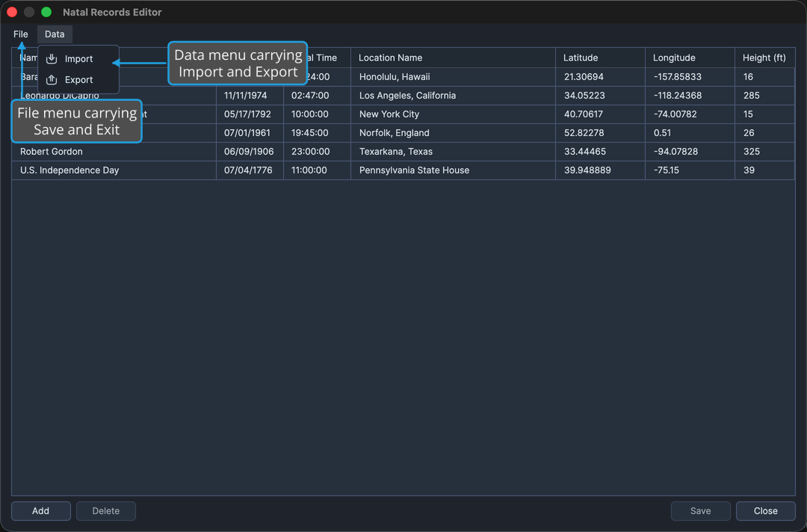
Task: Choose Export from the Data menu
Action: point(78,80)
